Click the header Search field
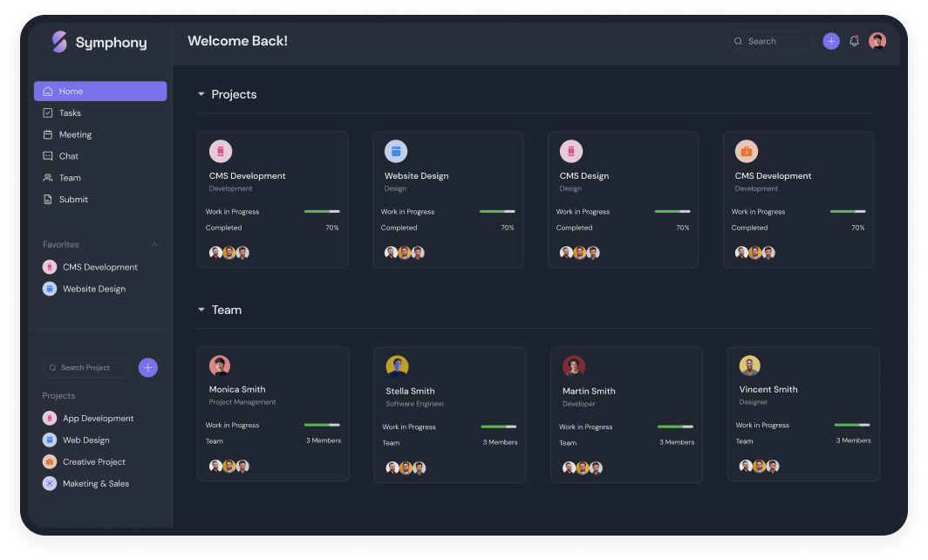928x560 pixels. coord(771,41)
